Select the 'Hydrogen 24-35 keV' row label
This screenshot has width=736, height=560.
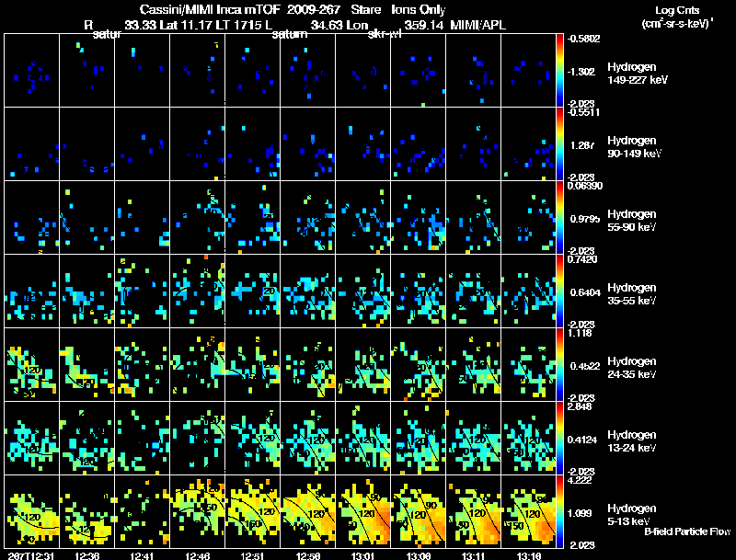(x=632, y=368)
